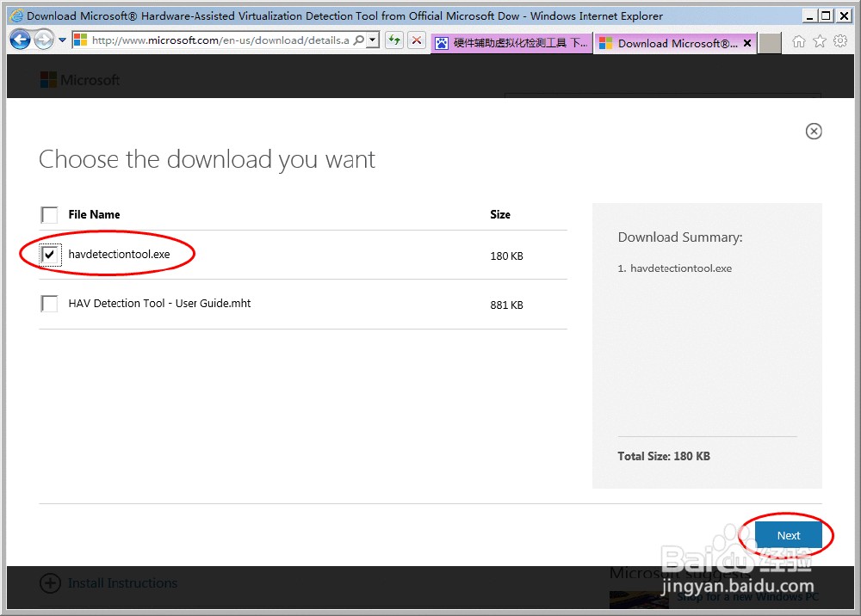
Task: Minimize the Internet Explorer window
Action: [x=809, y=15]
